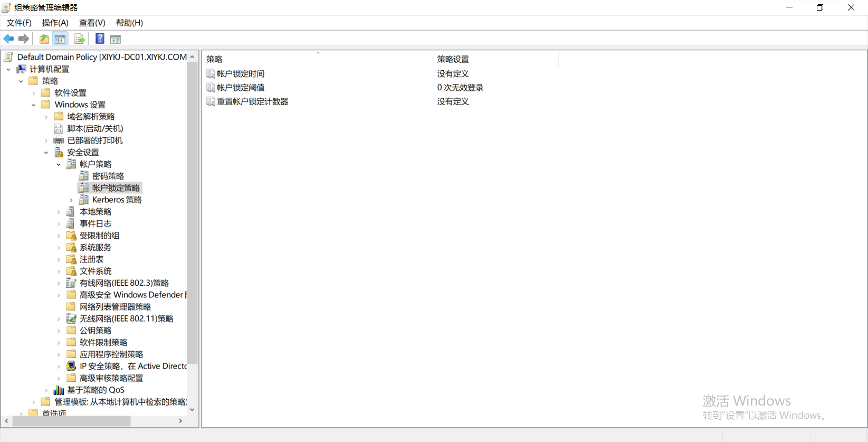
Task: Expand the 高级审核策略配置 node
Action: (59, 378)
